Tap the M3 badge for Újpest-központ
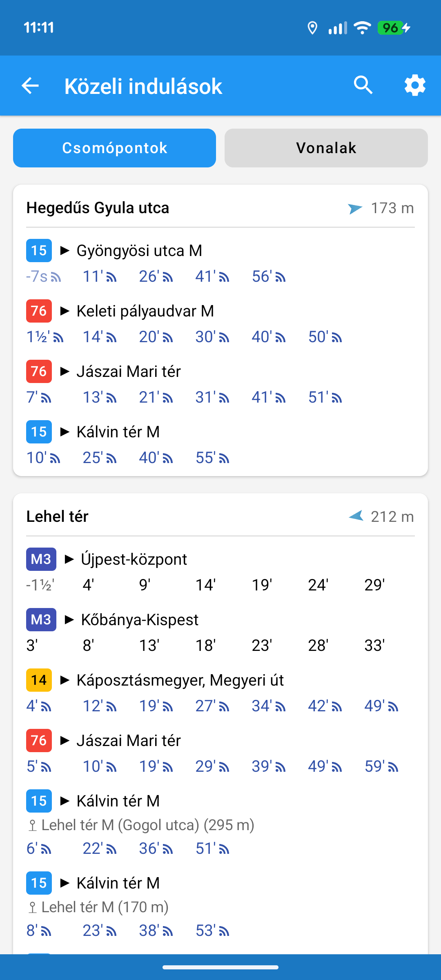 [41, 559]
